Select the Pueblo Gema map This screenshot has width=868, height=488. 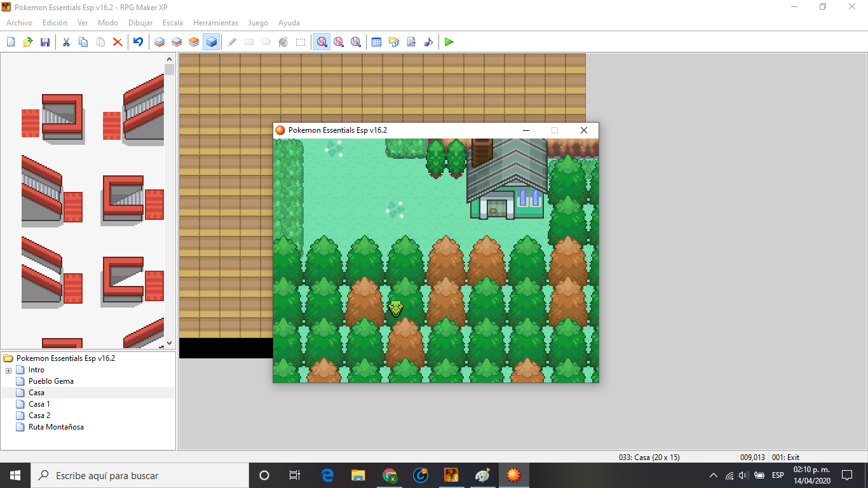pyautogui.click(x=51, y=381)
